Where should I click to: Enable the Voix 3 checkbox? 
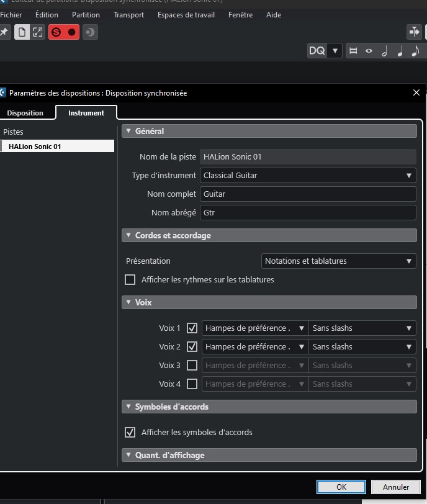pos(192,366)
